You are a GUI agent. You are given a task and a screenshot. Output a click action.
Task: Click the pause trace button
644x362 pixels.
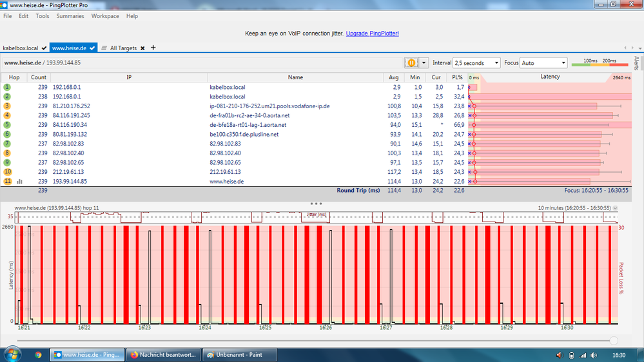[411, 62]
